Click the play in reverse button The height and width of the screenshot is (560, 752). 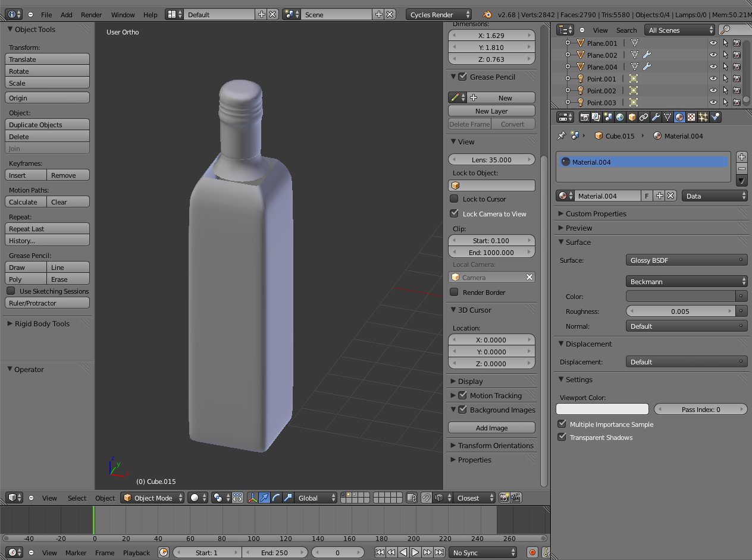coord(403,552)
